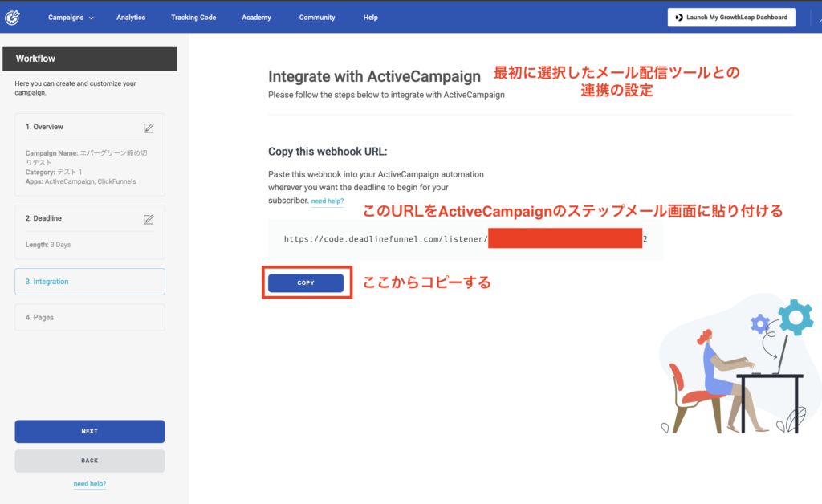Screen dimensions: 822x504
Task: Click the webhook URL text field
Action: pos(466,239)
